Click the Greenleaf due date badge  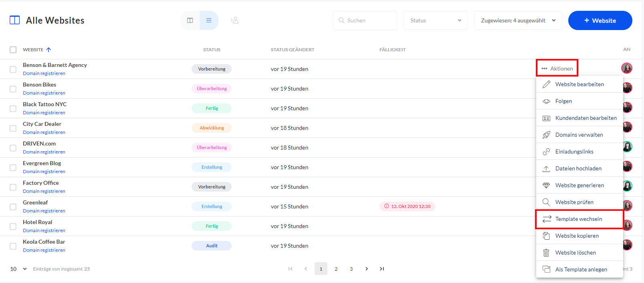click(407, 206)
